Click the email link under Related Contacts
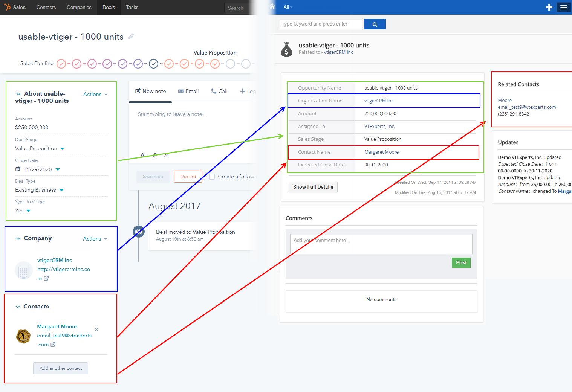This screenshot has width=572, height=392. [527, 107]
